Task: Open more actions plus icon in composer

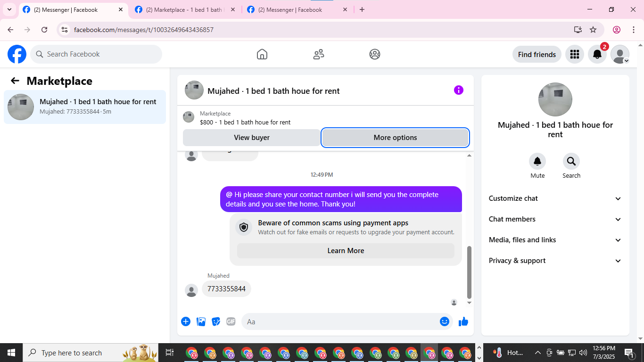Action: click(x=186, y=321)
